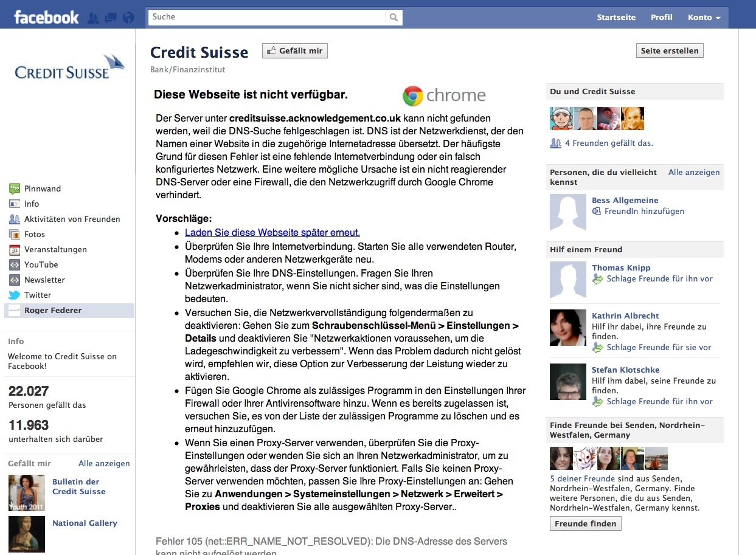Open Bulletin der Credit Suisse thumbnail
Image resolution: width=756 pixels, height=555 pixels.
[x=27, y=493]
